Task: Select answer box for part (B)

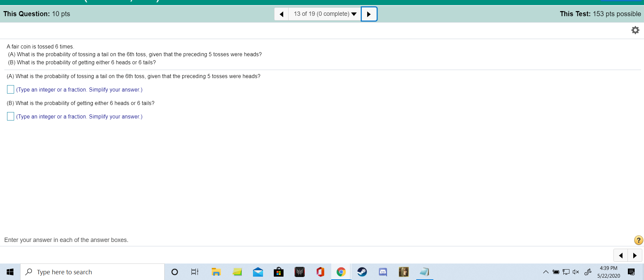Action: [10, 116]
